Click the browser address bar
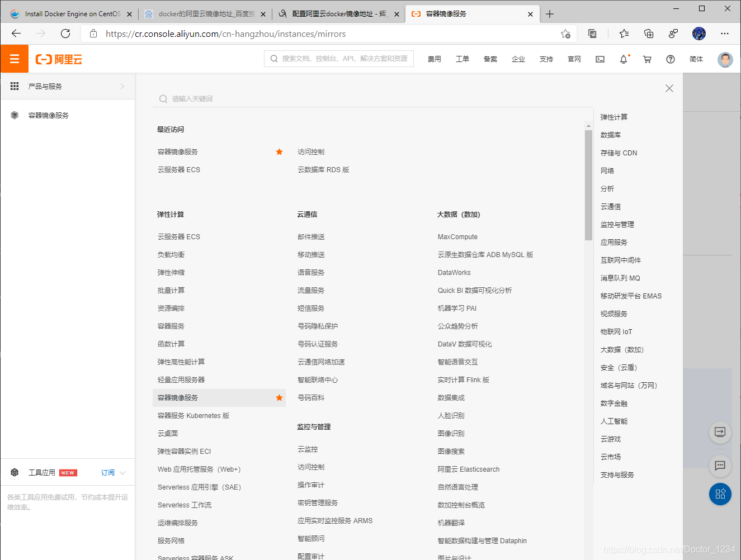The image size is (741, 560). (330, 34)
